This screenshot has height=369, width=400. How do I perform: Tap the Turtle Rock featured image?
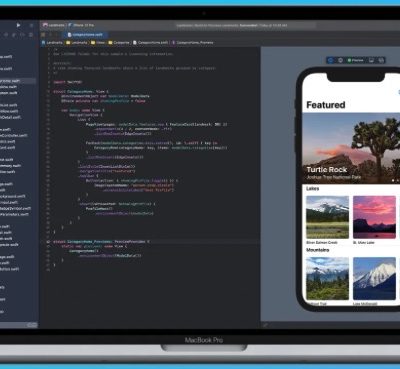351,148
